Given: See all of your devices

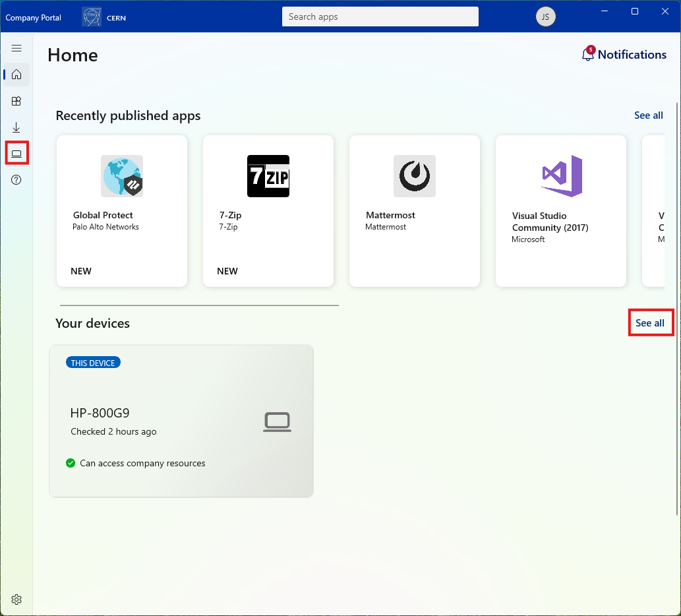Looking at the screenshot, I should [x=650, y=323].
